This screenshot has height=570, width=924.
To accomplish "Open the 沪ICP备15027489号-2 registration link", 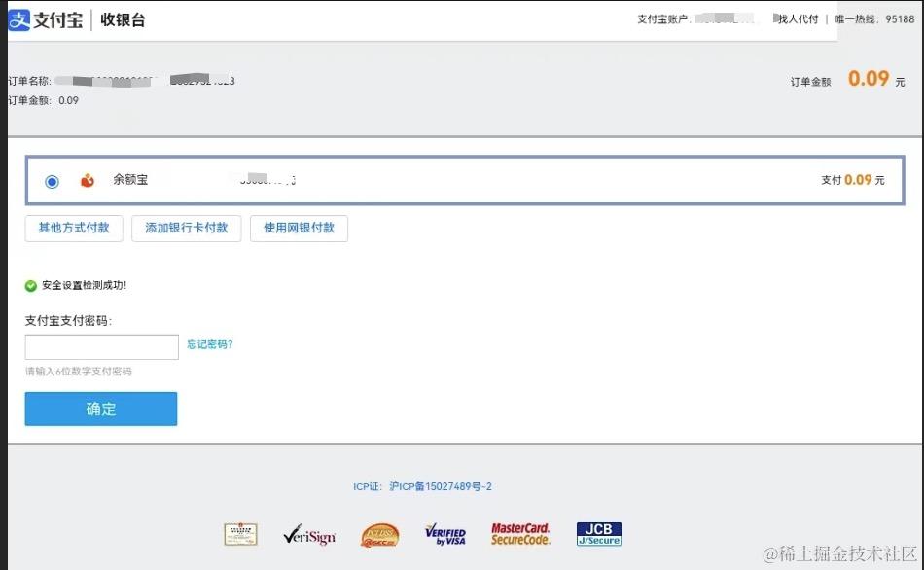I will [442, 486].
